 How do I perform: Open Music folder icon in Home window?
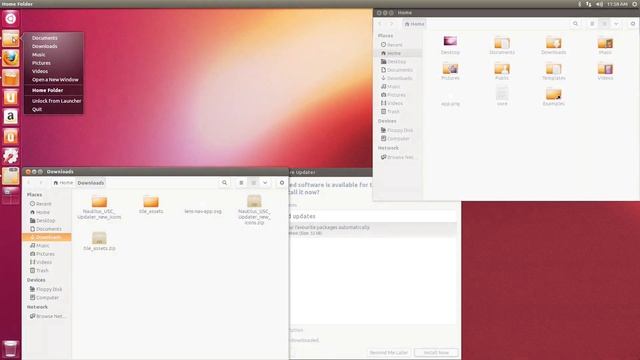click(x=605, y=45)
